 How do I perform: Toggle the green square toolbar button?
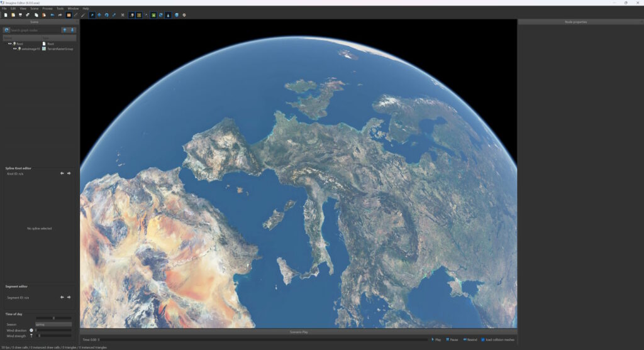coord(153,15)
